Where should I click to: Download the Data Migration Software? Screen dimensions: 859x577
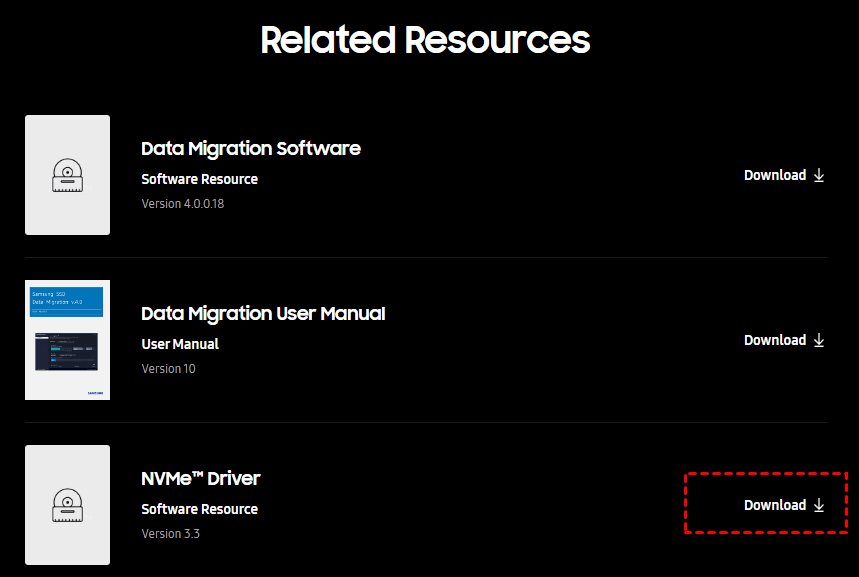(775, 175)
